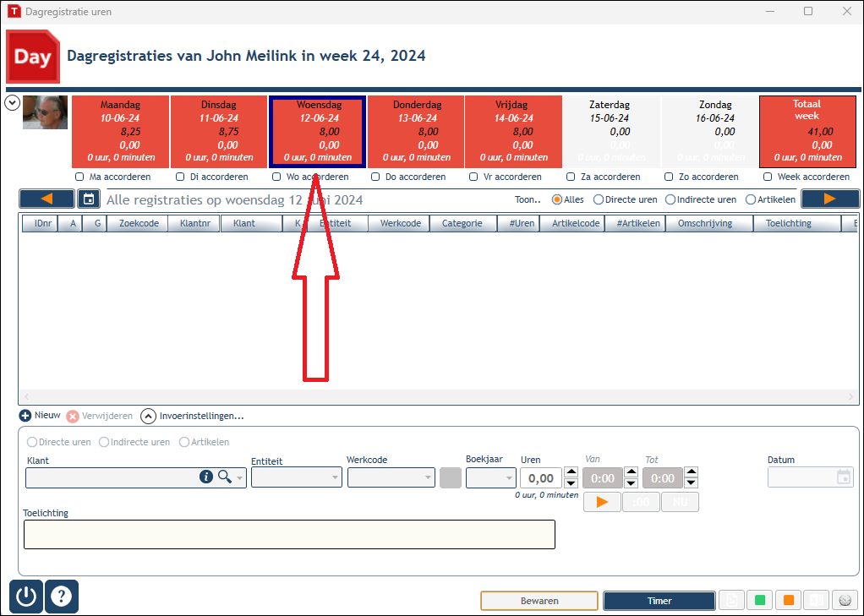Click the calendar icon next to previous arrow
864x616 pixels.
click(x=89, y=199)
